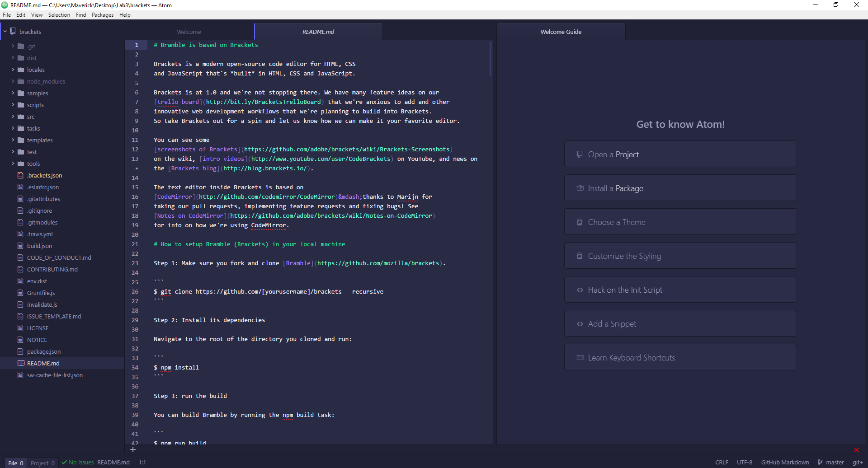Image resolution: width=868 pixels, height=468 pixels.
Task: Expand the test folder chevron
Action: pyautogui.click(x=13, y=152)
